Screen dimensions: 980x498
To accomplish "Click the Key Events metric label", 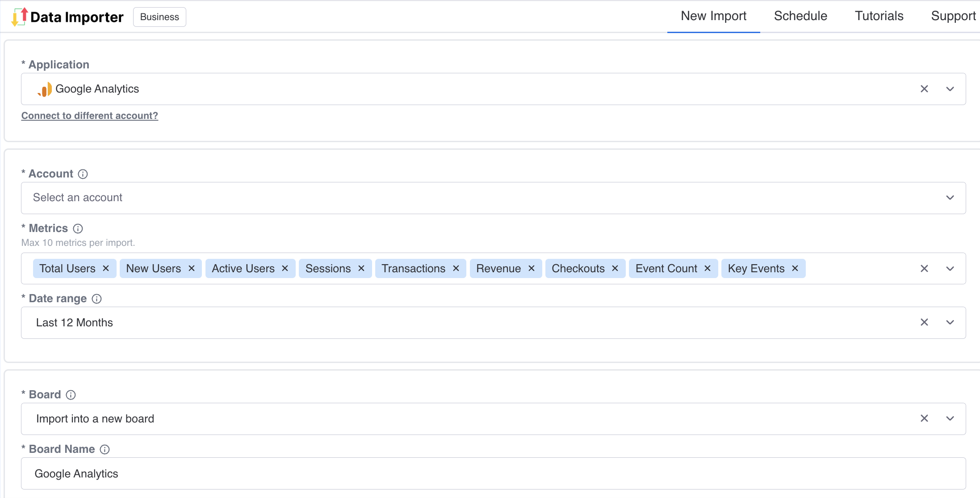I will [x=756, y=268].
